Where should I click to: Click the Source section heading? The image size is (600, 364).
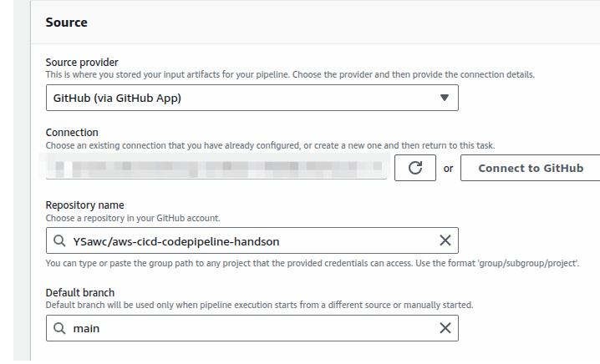[67, 23]
